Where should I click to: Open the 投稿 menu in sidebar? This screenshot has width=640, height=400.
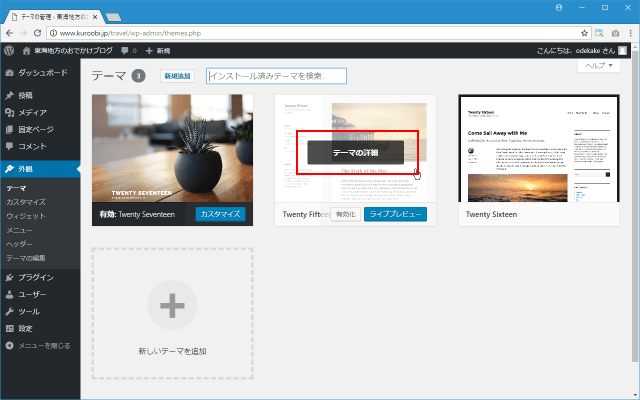pyautogui.click(x=40, y=96)
